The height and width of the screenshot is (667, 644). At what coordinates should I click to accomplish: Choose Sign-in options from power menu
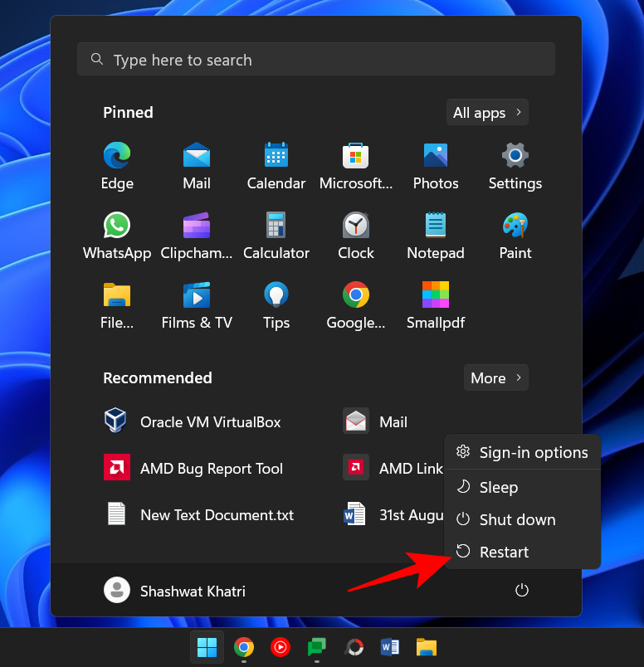[522, 452]
